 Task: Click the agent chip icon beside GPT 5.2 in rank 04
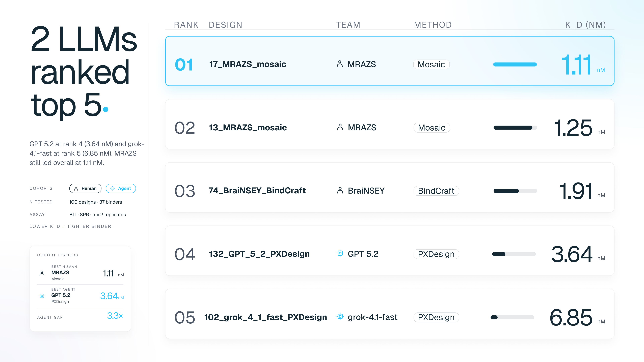click(x=340, y=253)
